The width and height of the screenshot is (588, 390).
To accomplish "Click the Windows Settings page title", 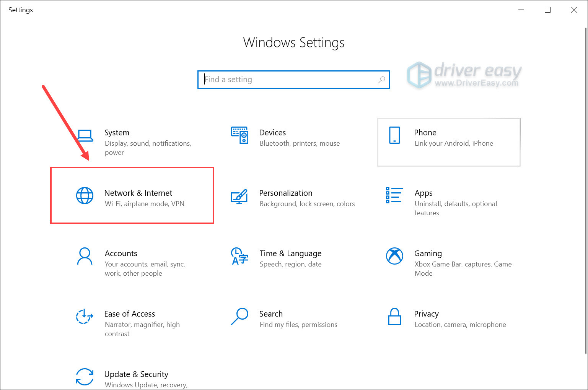I will [x=293, y=42].
